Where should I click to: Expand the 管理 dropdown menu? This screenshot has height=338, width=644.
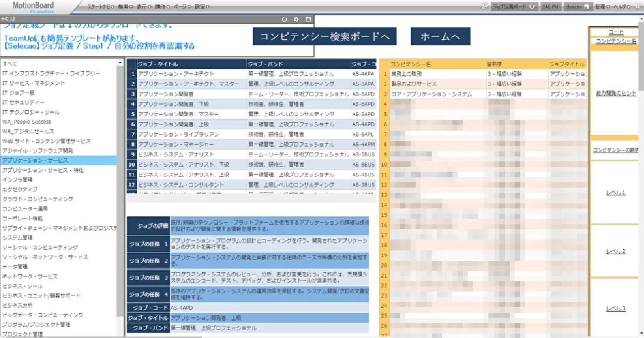pos(601,7)
